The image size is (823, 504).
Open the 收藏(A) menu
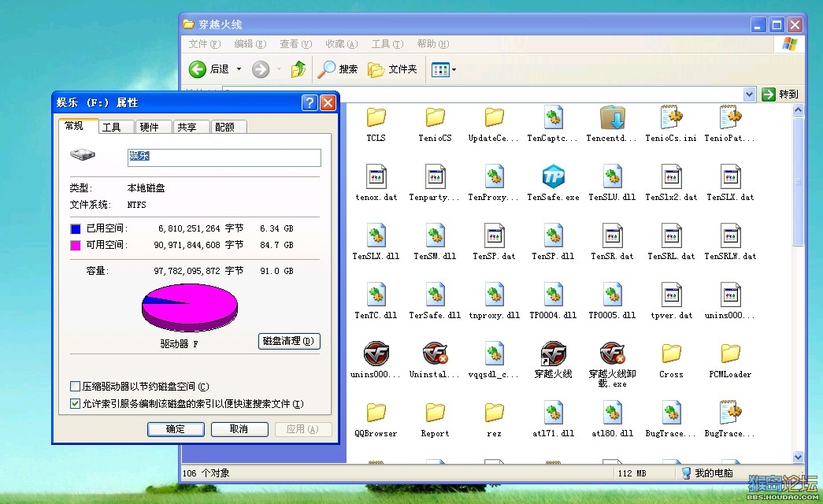click(x=342, y=44)
